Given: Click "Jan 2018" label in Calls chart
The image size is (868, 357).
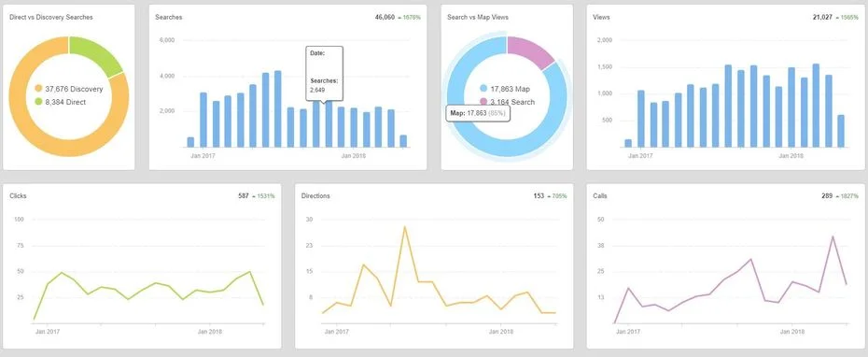Looking at the screenshot, I should (791, 332).
